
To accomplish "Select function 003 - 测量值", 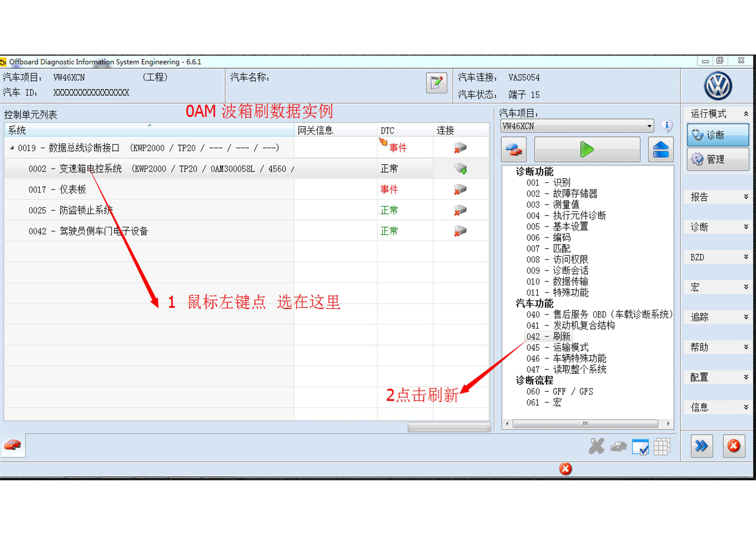I will click(x=553, y=205).
